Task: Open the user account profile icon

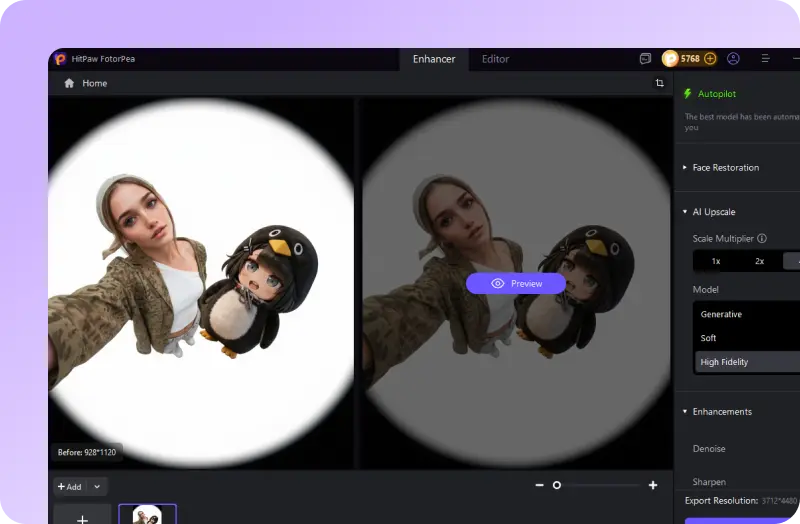Action: (x=733, y=59)
